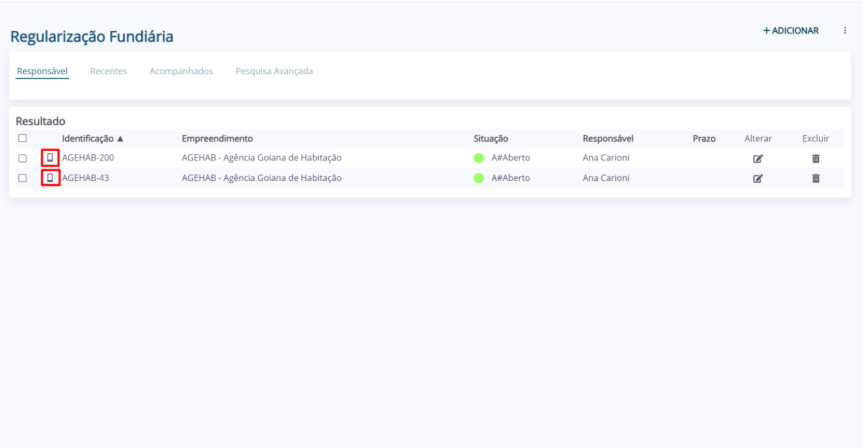Click green status dot for AGEHAB-43

click(x=479, y=178)
